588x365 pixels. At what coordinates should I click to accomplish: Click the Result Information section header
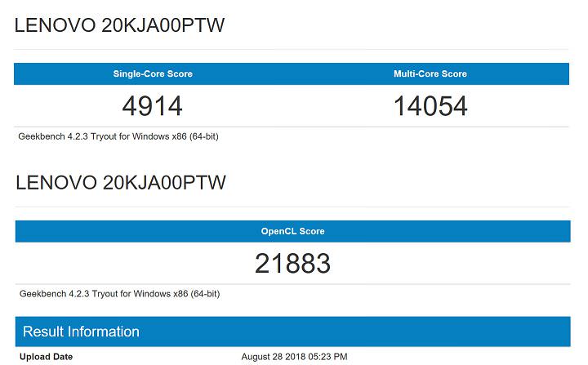pos(81,332)
